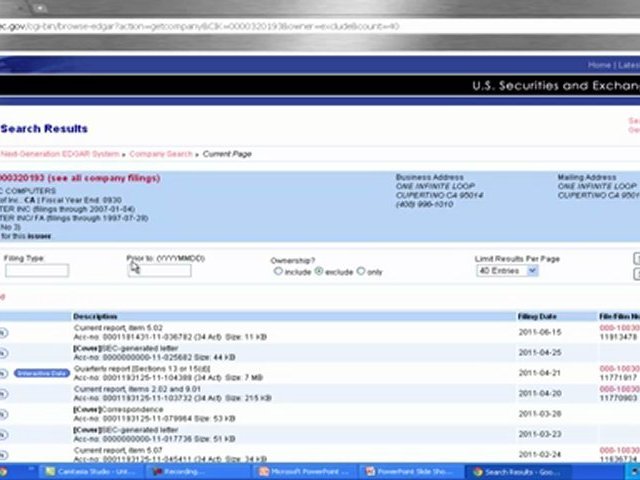Open documents button on the 2011-04-25 row

[3, 353]
